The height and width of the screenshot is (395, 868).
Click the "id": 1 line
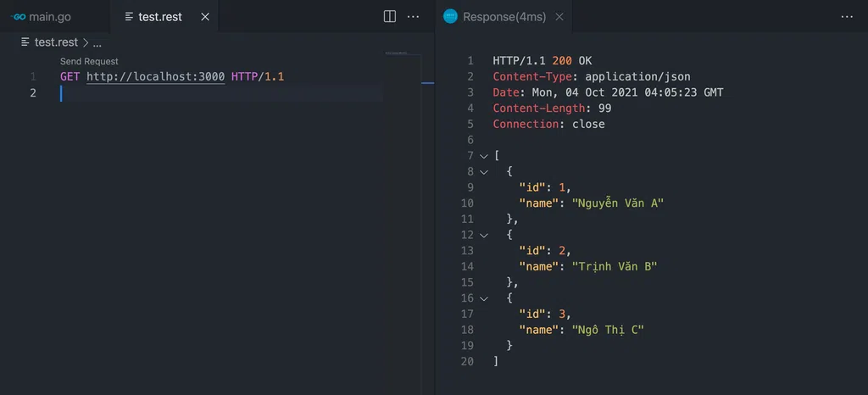[545, 187]
